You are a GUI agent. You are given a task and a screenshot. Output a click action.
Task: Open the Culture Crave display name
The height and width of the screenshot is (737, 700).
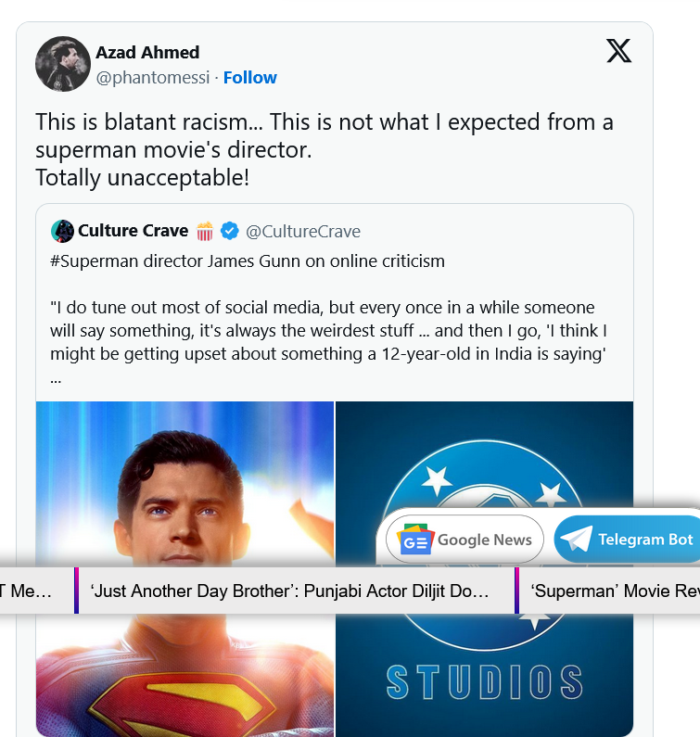point(133,231)
